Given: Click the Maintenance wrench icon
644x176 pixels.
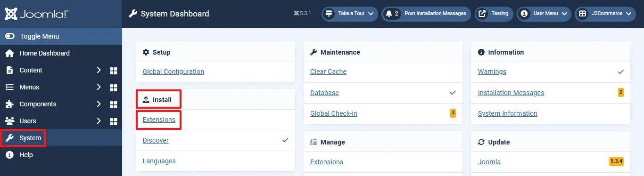Looking at the screenshot, I should coord(314,52).
